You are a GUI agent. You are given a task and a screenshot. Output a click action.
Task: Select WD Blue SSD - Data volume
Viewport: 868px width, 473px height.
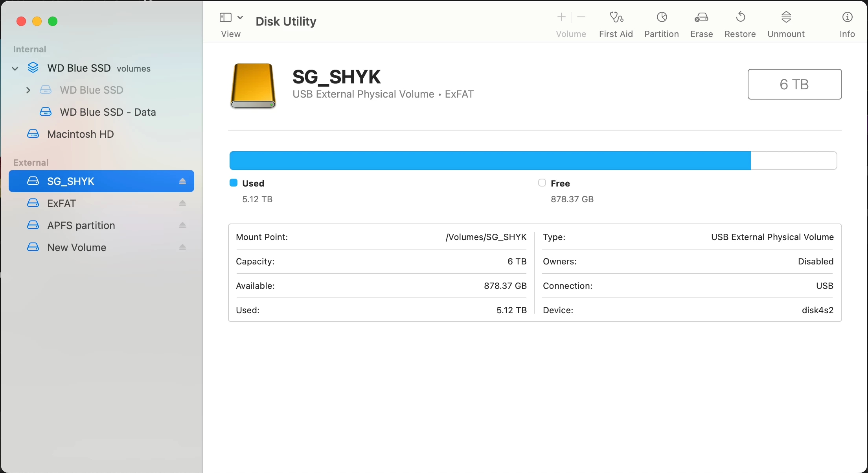pos(108,112)
